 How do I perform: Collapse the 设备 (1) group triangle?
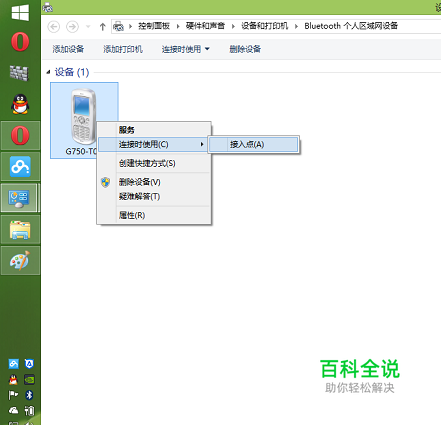48,72
